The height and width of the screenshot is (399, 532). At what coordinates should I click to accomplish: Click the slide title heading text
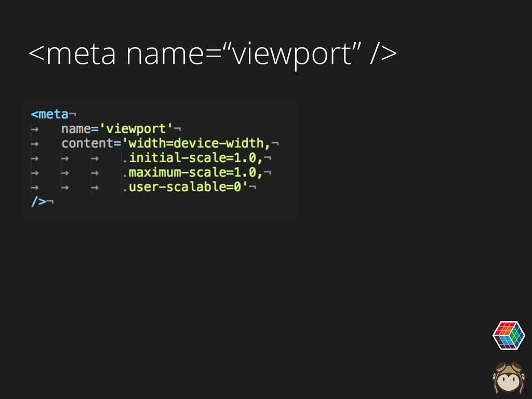tap(212, 55)
